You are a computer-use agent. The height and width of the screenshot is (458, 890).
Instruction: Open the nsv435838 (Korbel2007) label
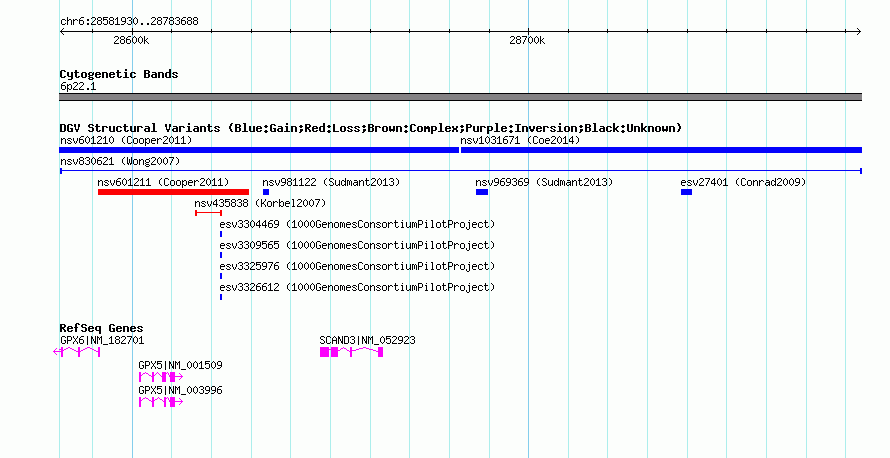pos(260,203)
